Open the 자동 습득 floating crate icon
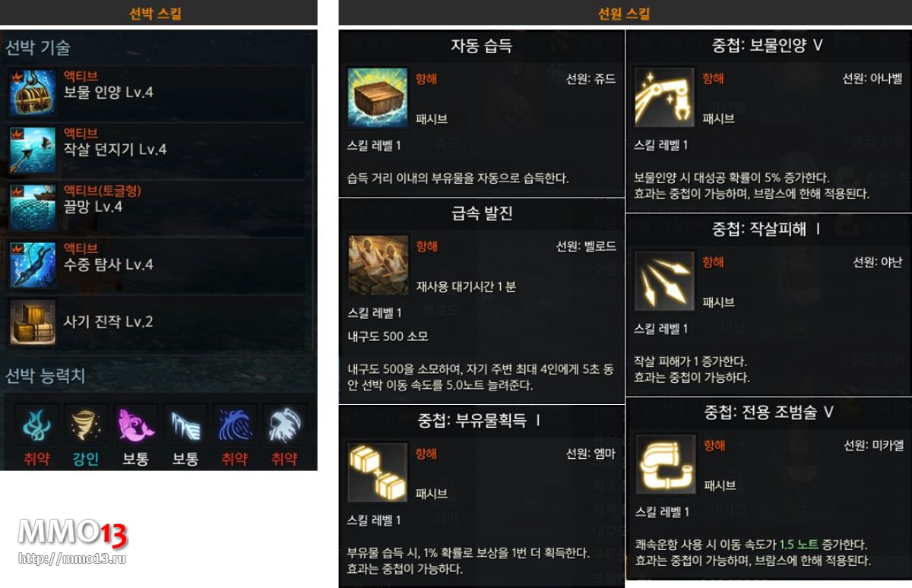This screenshot has width=912, height=588. [378, 98]
